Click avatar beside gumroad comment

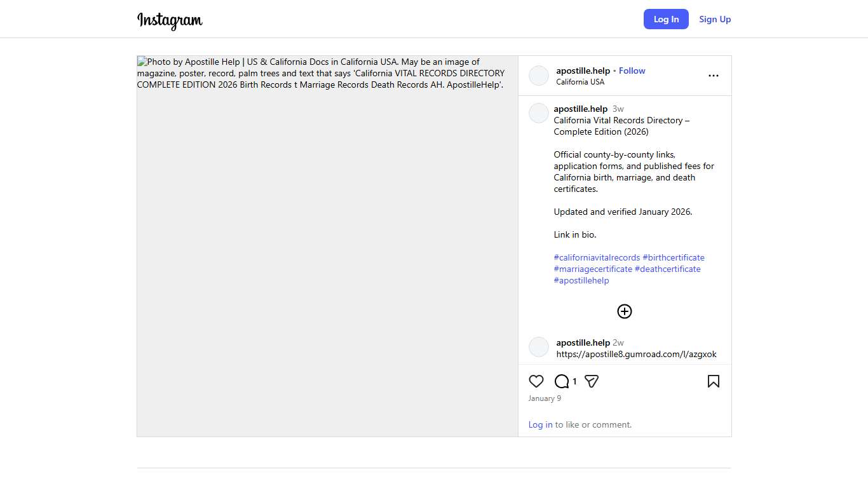(539, 347)
